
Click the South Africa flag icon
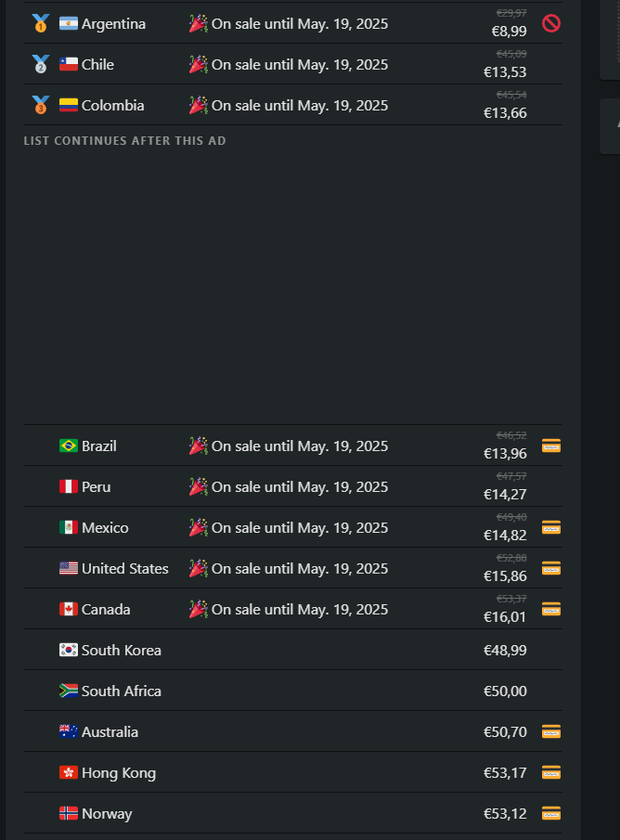click(x=69, y=691)
